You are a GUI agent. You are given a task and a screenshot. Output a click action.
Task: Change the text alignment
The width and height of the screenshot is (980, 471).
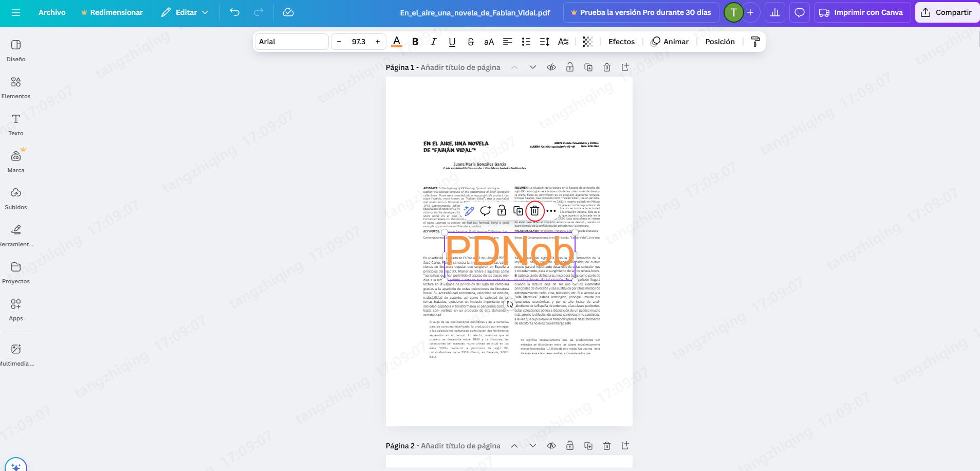[508, 42]
